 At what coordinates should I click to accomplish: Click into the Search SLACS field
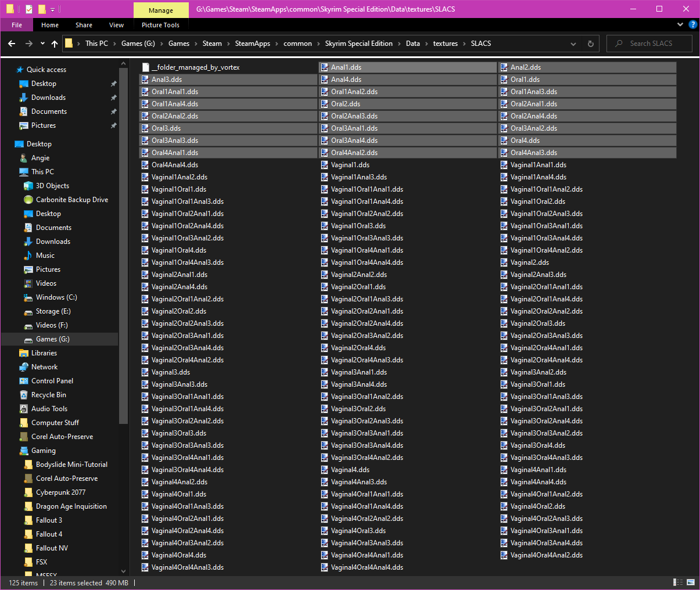tap(649, 44)
